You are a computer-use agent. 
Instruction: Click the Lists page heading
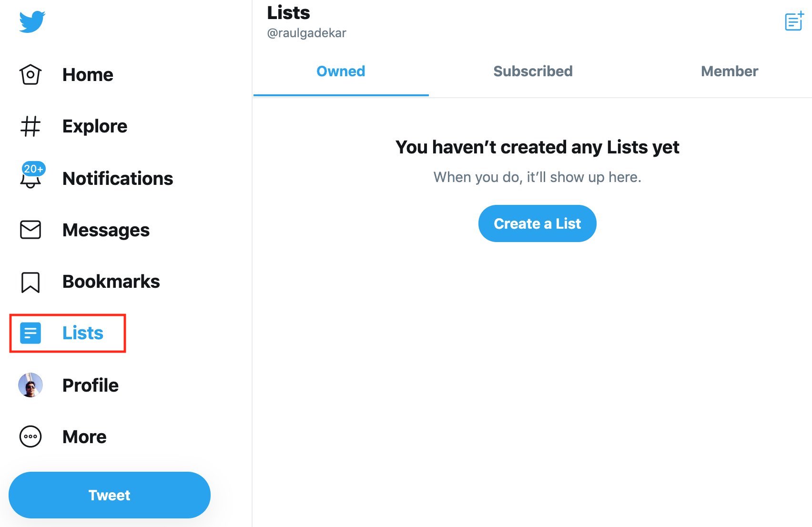point(288,13)
